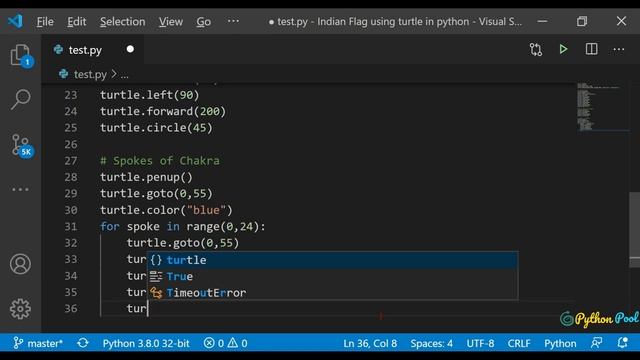Viewport: 640px width, 360px height.
Task: Open the Manage gear icon
Action: (20, 309)
